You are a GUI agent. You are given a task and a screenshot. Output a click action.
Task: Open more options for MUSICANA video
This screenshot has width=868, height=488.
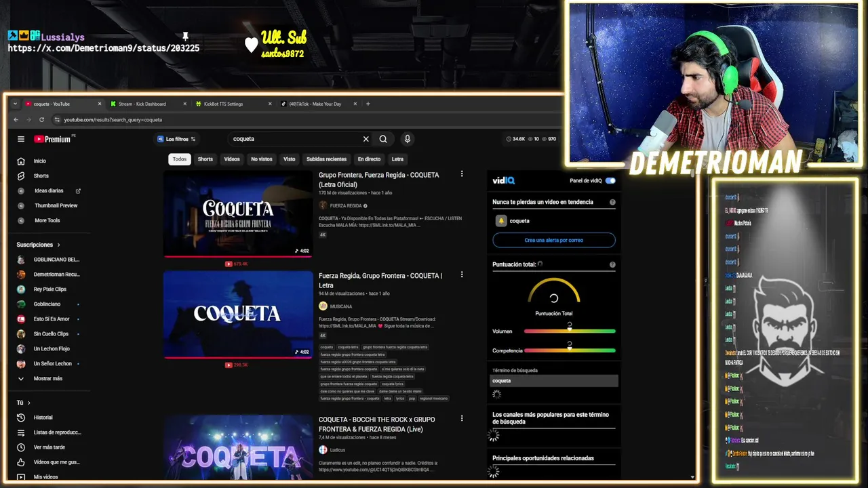pos(462,274)
